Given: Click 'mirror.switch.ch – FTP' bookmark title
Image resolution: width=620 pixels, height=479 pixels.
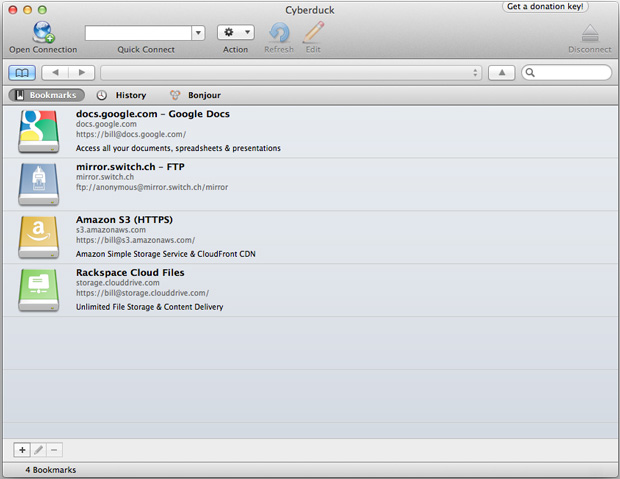Looking at the screenshot, I should pyautogui.click(x=130, y=167).
